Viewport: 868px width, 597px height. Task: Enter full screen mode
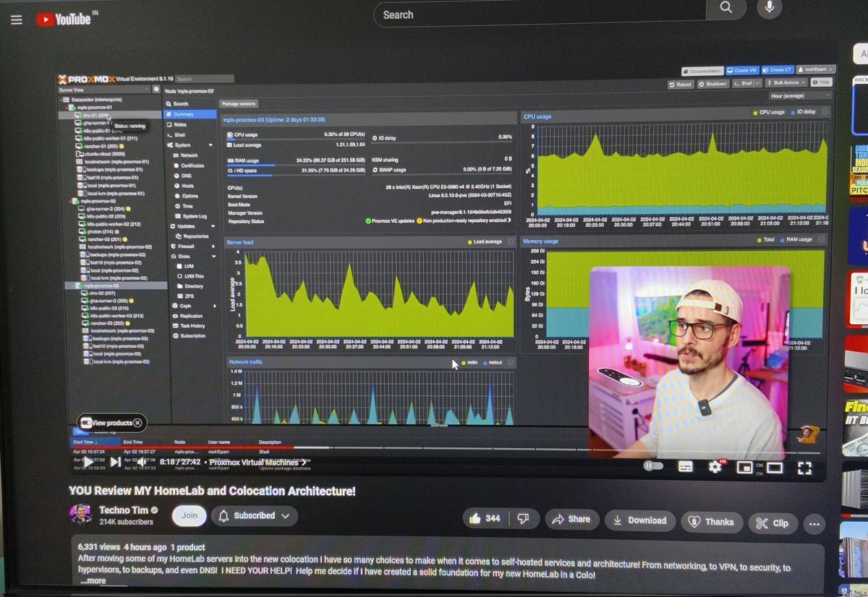[x=804, y=468]
